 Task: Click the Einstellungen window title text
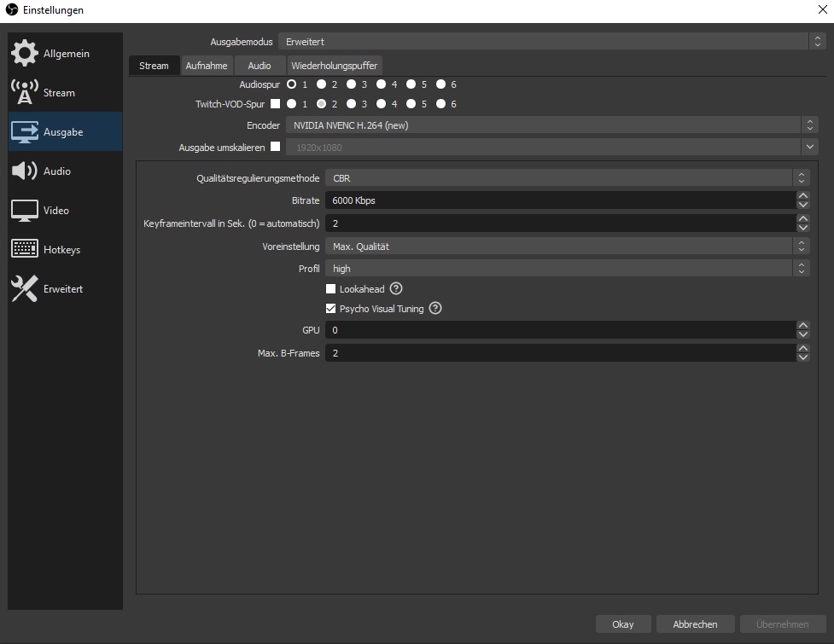pyautogui.click(x=53, y=10)
